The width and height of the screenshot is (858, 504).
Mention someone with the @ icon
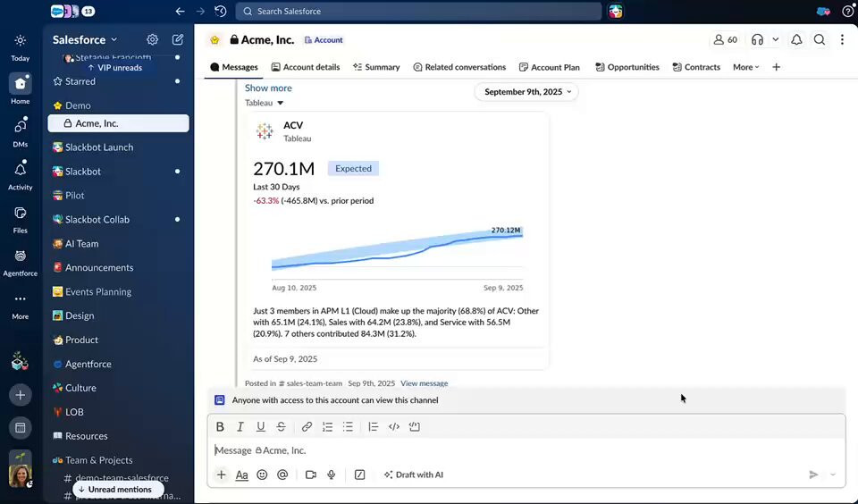click(x=282, y=475)
